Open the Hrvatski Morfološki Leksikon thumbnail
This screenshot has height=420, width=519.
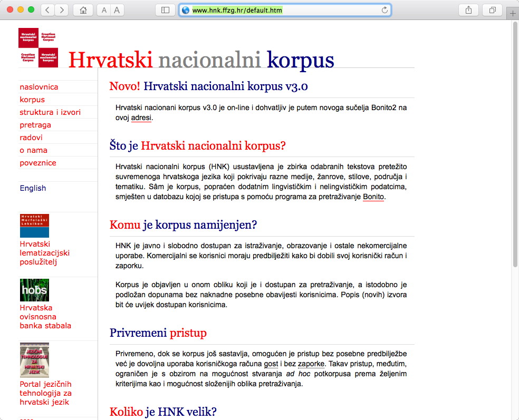coord(34,226)
